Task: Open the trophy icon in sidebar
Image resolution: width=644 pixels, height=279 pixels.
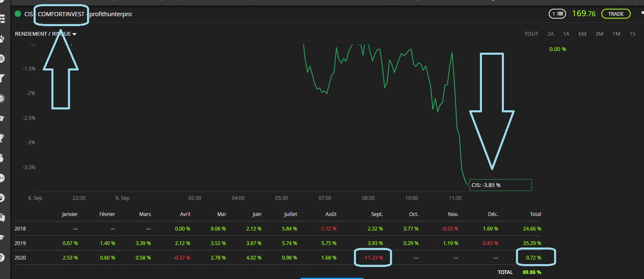Action: [x=2, y=138]
